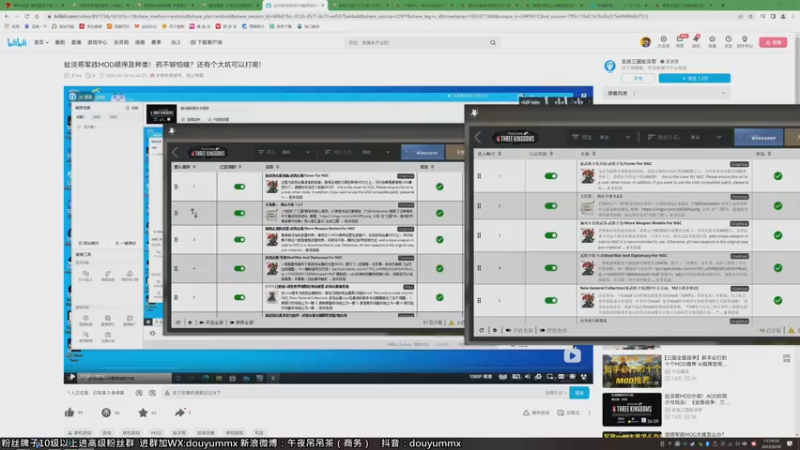Click the 充电 button under uploader name

click(638, 78)
